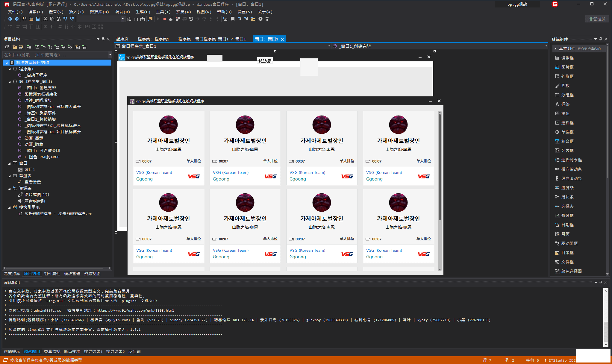
Task: Collapse the 程序集1 tree node
Action: (9, 69)
